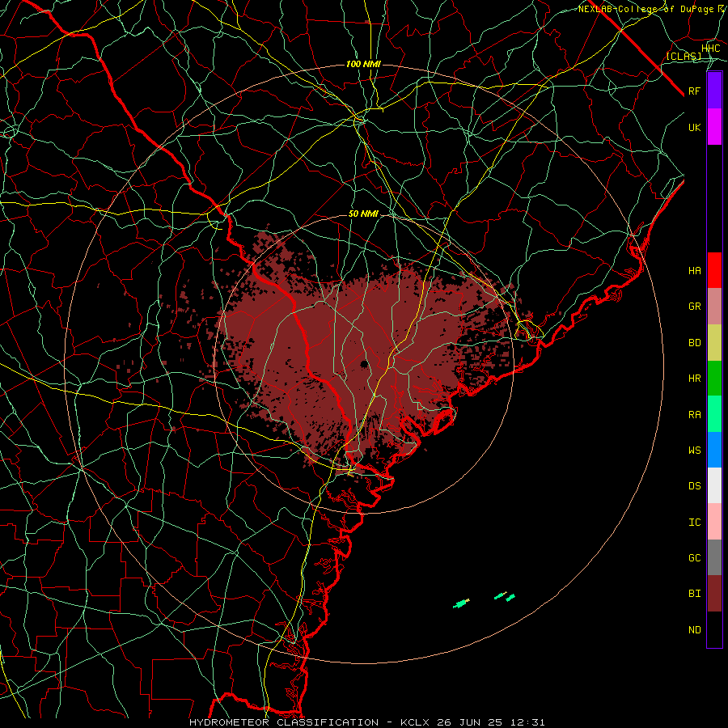This screenshot has width=728, height=728.
Task: Click the IC legend label
Action: (694, 523)
